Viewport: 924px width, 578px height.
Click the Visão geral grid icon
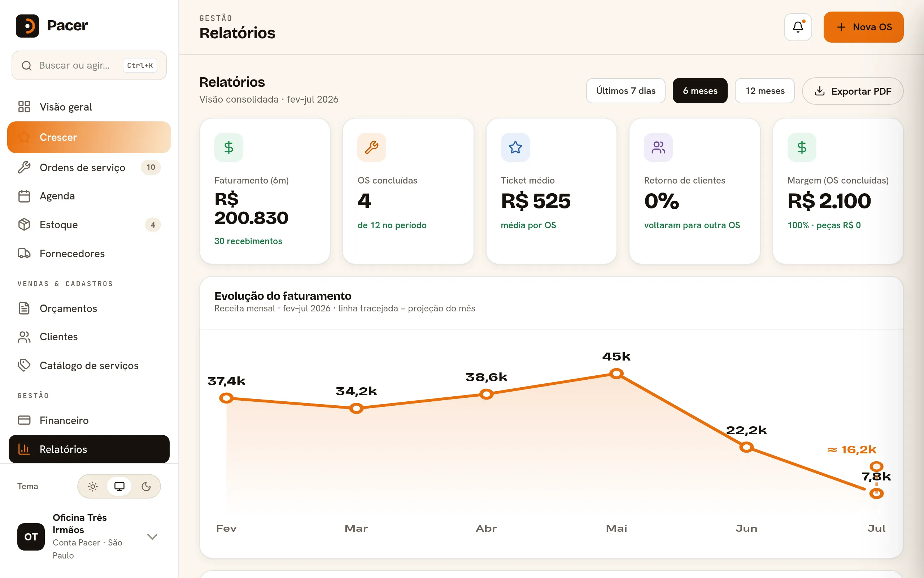click(x=24, y=107)
